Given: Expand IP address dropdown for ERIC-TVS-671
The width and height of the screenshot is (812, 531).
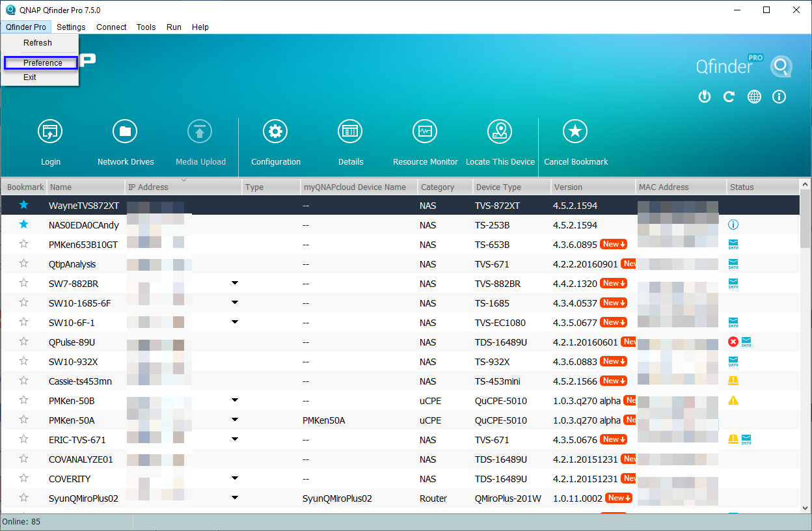Looking at the screenshot, I should pos(235,439).
